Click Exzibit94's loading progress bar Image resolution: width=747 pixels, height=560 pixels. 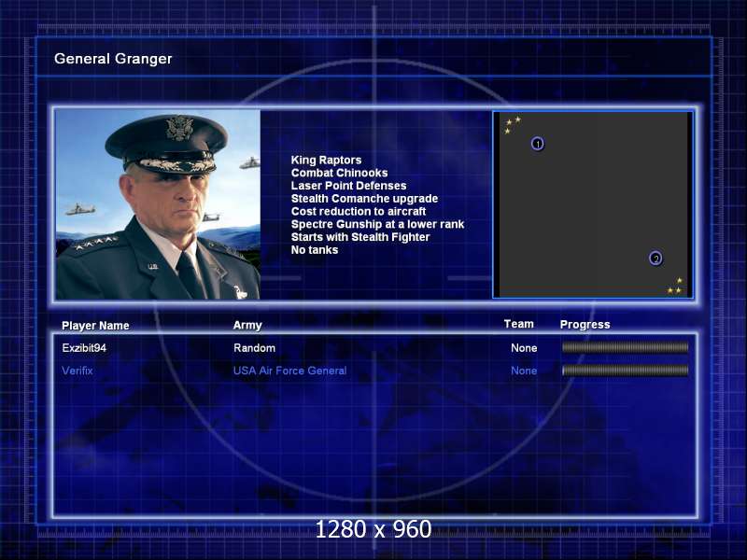click(625, 347)
